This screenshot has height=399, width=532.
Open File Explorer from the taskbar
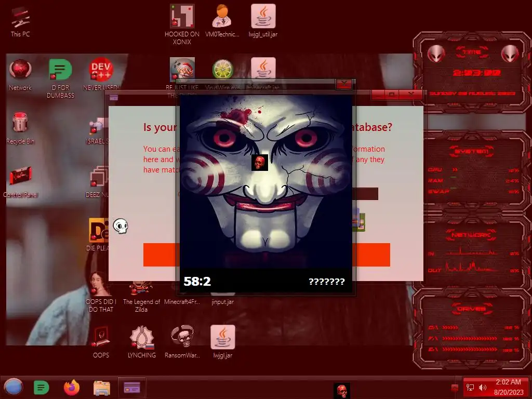pyautogui.click(x=101, y=388)
